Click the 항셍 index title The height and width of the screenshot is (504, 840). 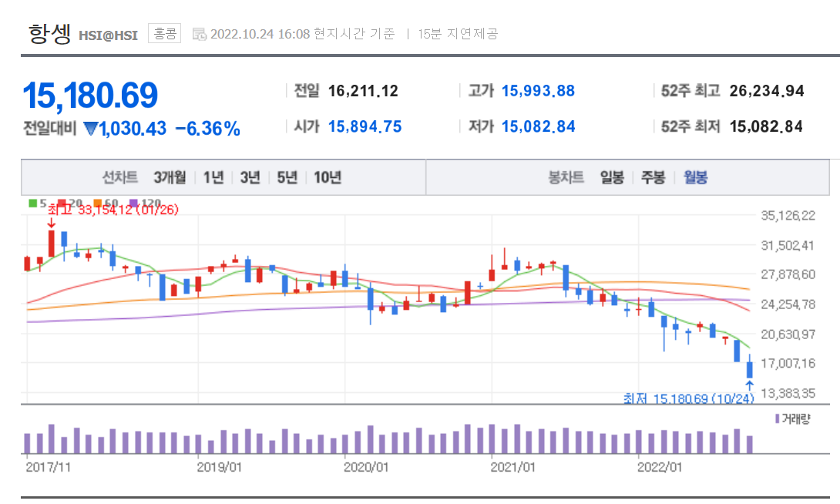click(49, 34)
